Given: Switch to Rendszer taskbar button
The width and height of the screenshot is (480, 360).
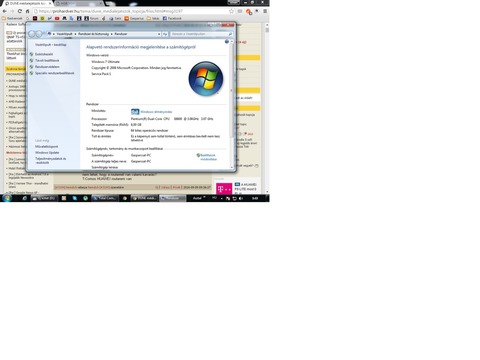Looking at the screenshot, I should coord(172,198).
